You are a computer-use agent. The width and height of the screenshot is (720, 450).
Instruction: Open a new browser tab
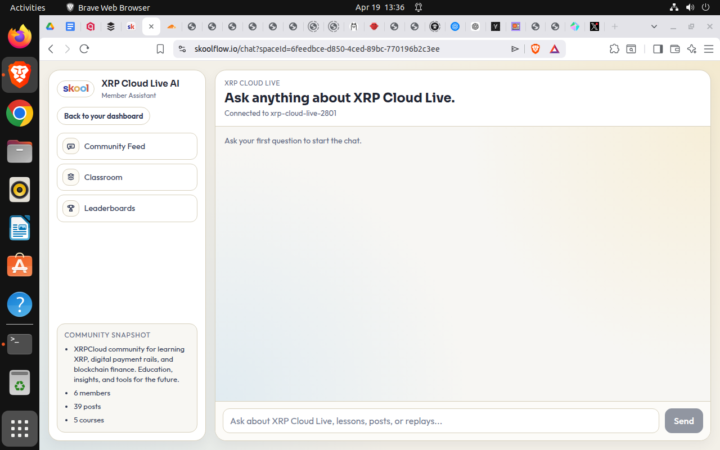click(x=614, y=27)
